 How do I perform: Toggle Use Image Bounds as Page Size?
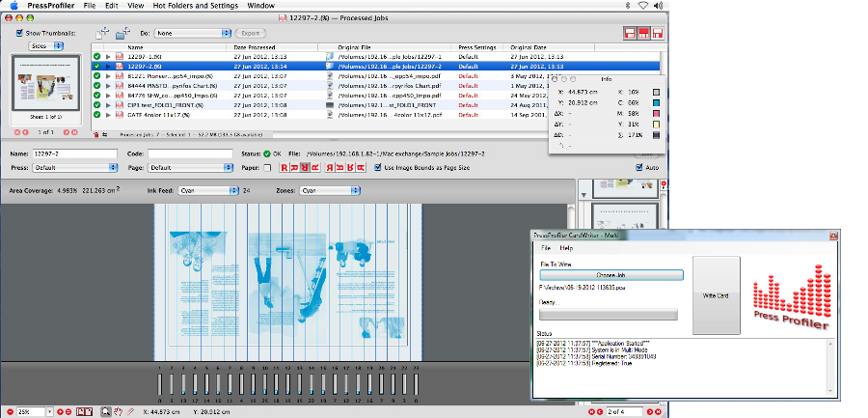tap(378, 167)
